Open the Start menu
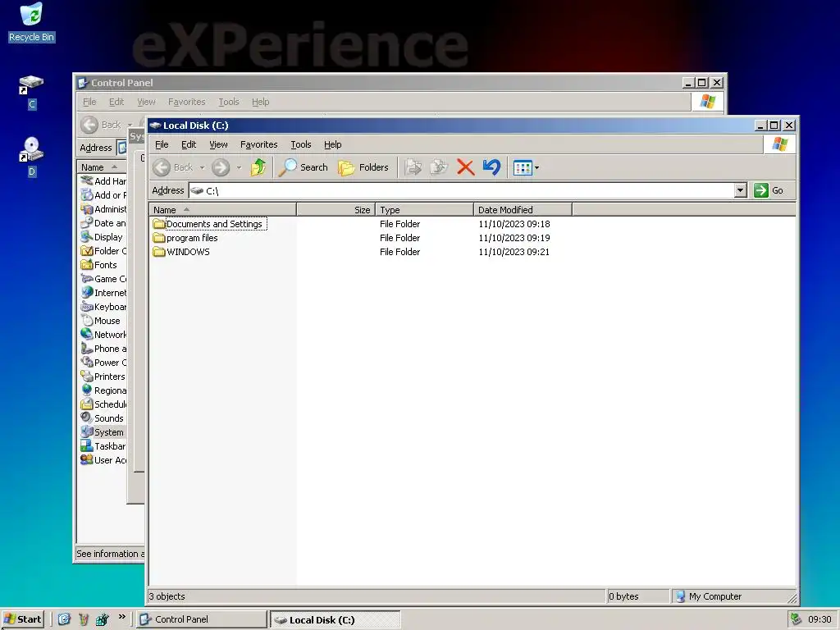The height and width of the screenshot is (630, 840). pos(22,619)
